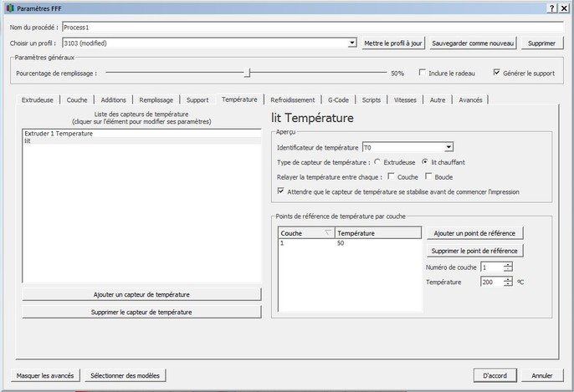The image size is (574, 392).
Task: Toggle the wait for temperature stabilization checkbox
Action: [280, 191]
